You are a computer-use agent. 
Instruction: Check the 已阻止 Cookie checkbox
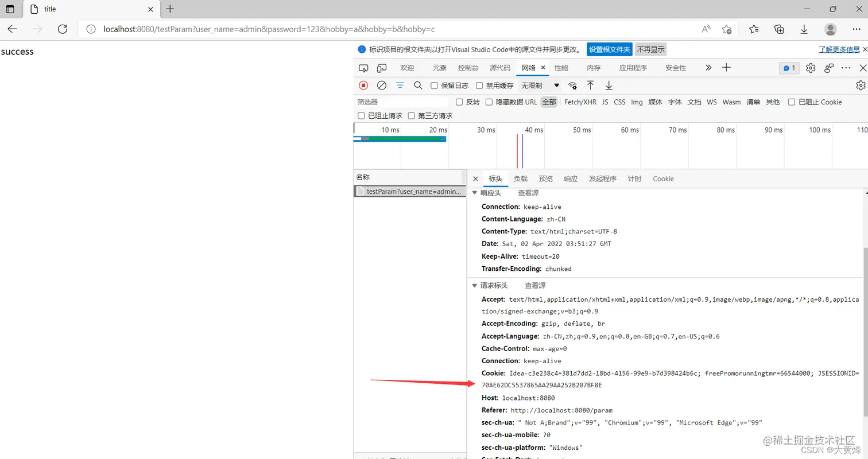click(792, 102)
